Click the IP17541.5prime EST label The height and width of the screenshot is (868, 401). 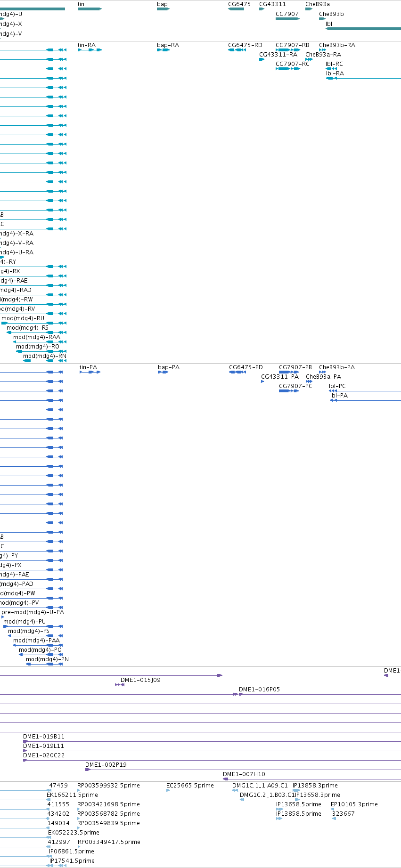(x=72, y=861)
